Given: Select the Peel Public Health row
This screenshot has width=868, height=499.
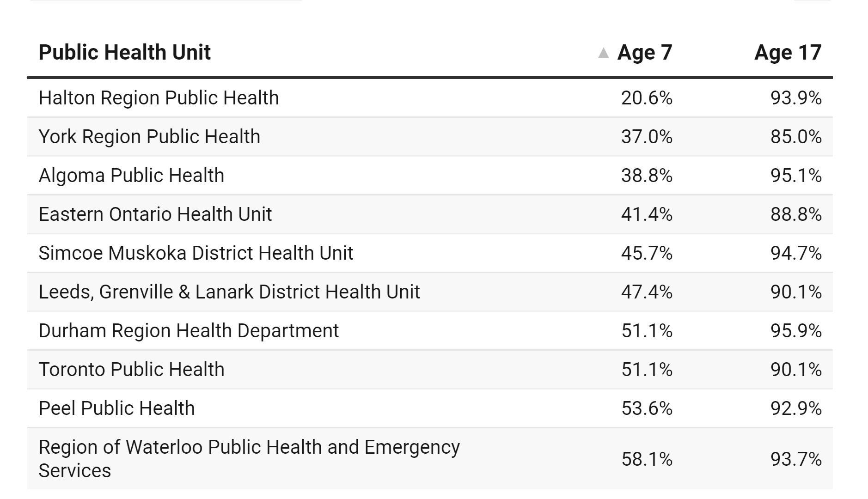Looking at the screenshot, I should coord(116,408).
